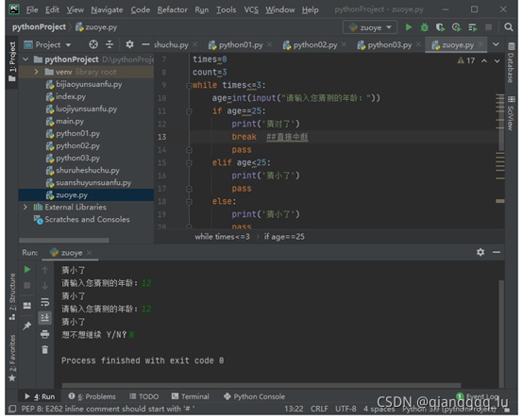
Task: Toggle Scroll to End in the Run console
Action: coord(44,317)
